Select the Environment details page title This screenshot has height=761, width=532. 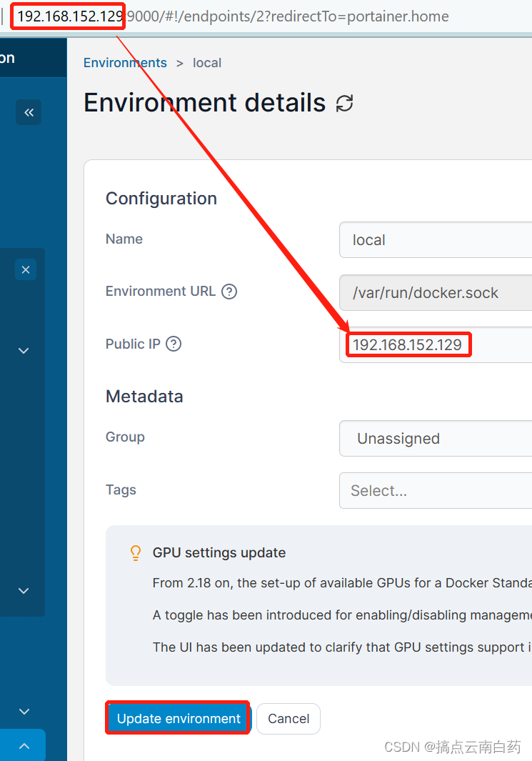tap(205, 103)
